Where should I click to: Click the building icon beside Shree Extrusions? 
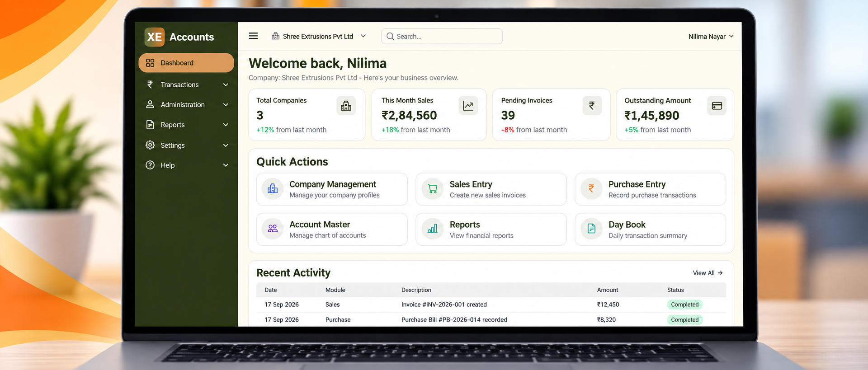pos(275,36)
